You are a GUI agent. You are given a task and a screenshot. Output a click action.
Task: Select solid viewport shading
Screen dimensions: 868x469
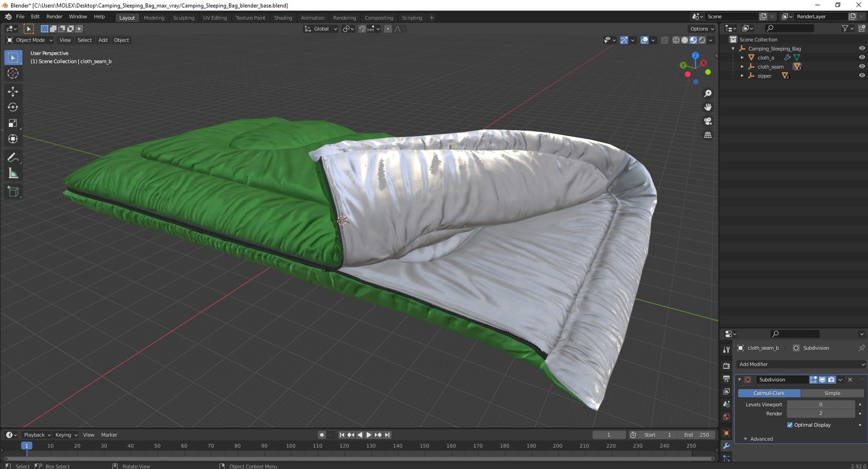(x=684, y=40)
